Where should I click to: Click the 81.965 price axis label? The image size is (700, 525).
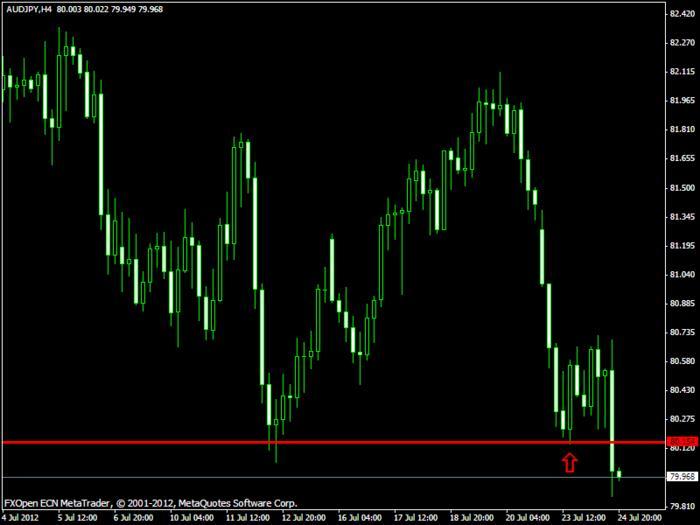click(683, 100)
